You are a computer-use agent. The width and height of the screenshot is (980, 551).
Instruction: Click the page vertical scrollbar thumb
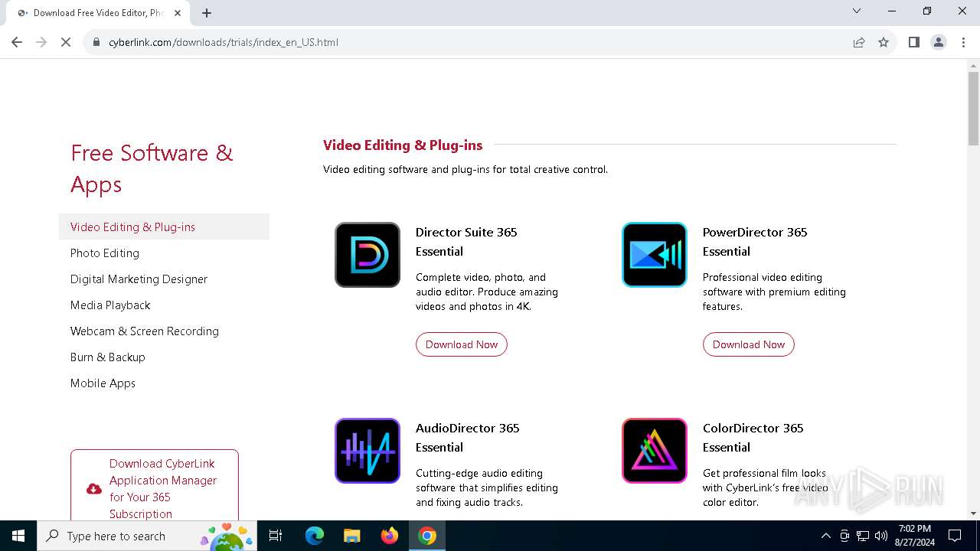pos(973,109)
